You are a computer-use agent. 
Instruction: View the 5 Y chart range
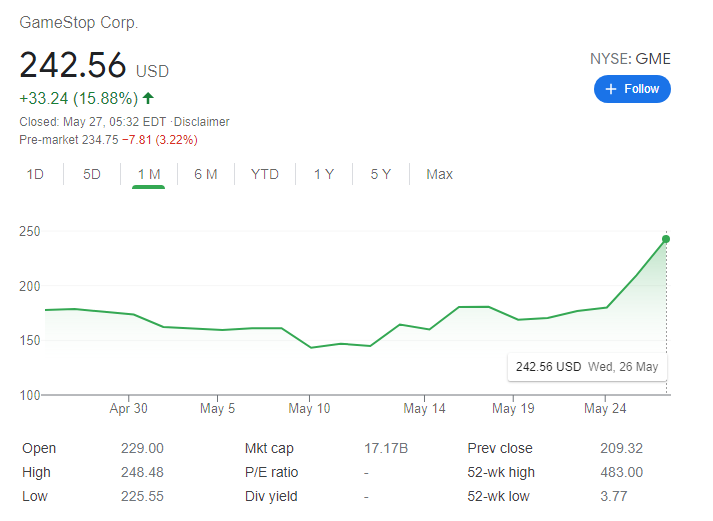point(381,174)
